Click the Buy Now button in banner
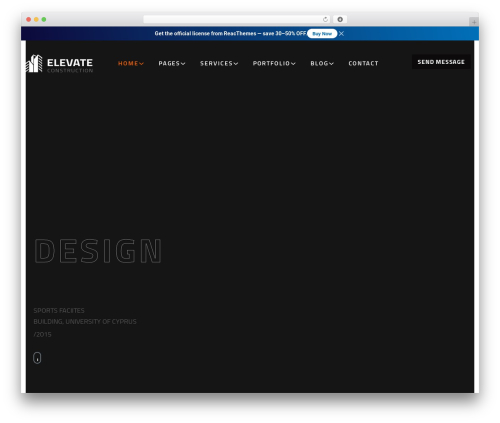Screen dimensions: 500x423 [x=322, y=34]
